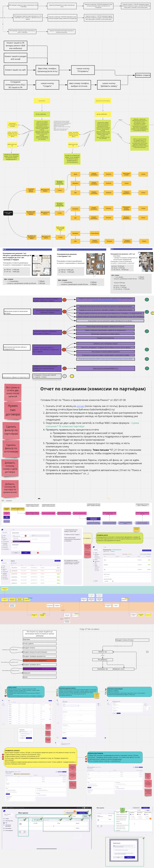This screenshot has width=154, height=868.
Task: Select the pink 'Нужен тип договора' sticky note
Action: tap(13, 410)
